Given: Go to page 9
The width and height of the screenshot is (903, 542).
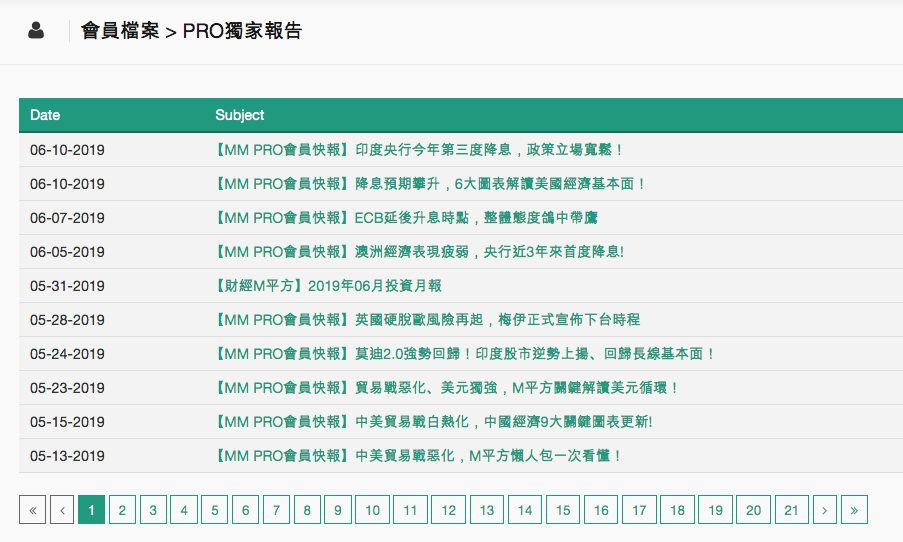Looking at the screenshot, I should 338,510.
